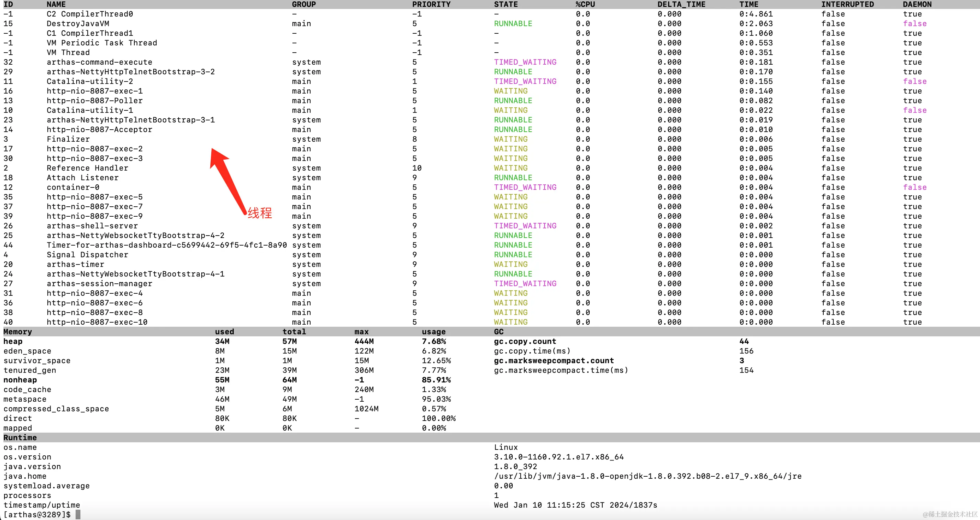The image size is (980, 520).
Task: Select the DestroyJavaVM thread name
Action: pos(78,24)
